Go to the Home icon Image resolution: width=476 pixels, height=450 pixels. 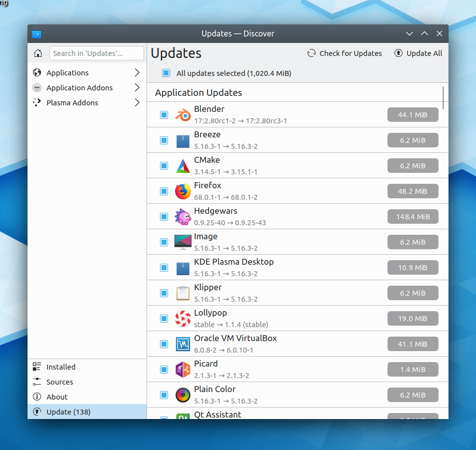tap(38, 53)
